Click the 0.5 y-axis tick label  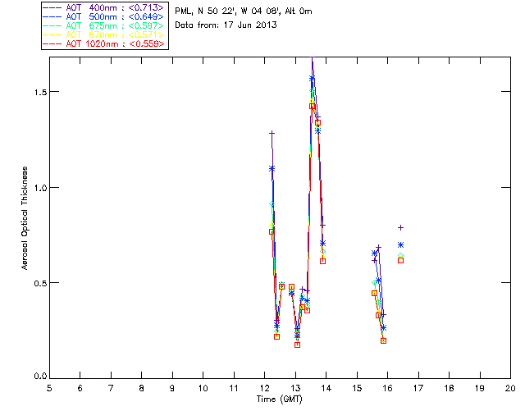pyautogui.click(x=40, y=283)
